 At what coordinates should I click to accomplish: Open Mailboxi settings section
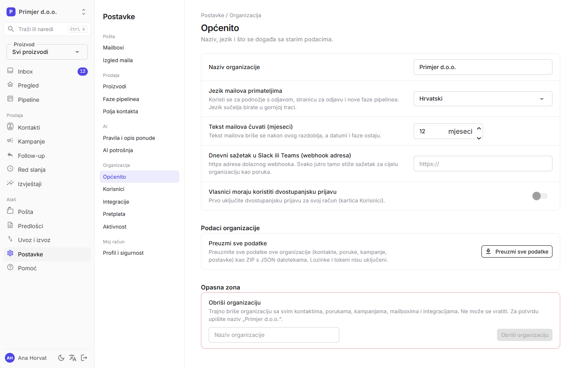pyautogui.click(x=139, y=47)
